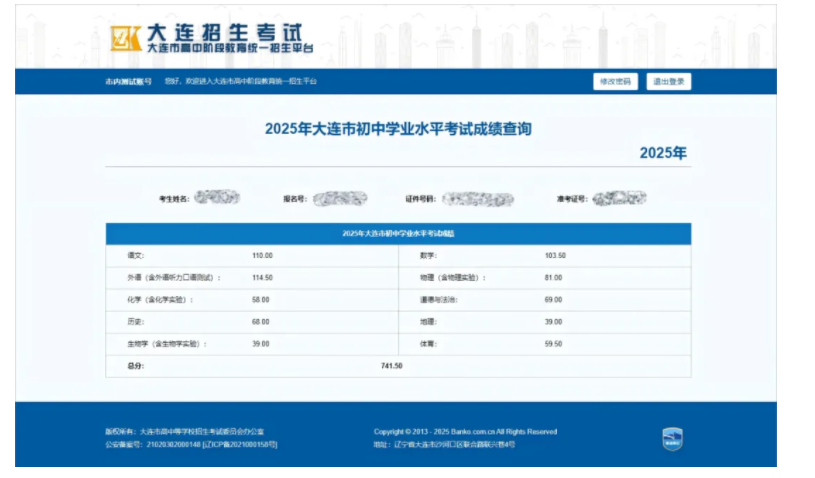Click the 市内测试账号 account label
Viewport: 815px width, 478px height.
129,81
